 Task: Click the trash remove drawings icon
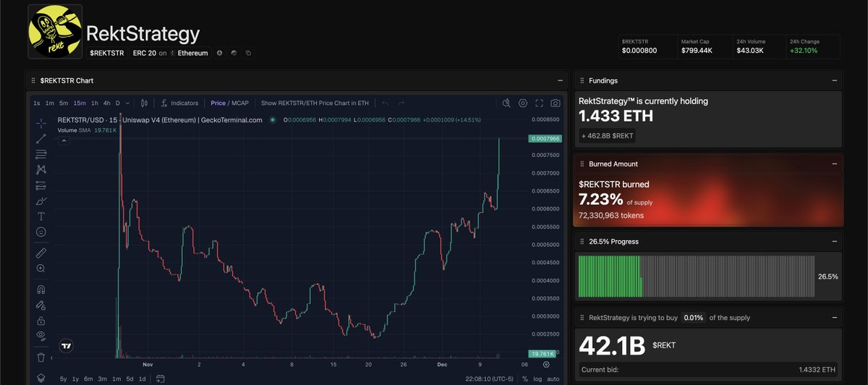click(x=41, y=357)
